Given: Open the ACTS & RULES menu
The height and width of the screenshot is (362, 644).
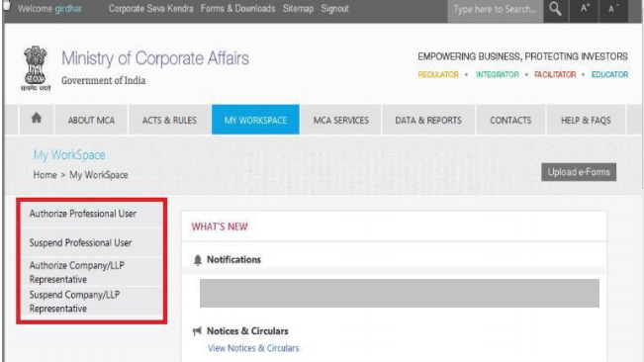Looking at the screenshot, I should pos(169,120).
